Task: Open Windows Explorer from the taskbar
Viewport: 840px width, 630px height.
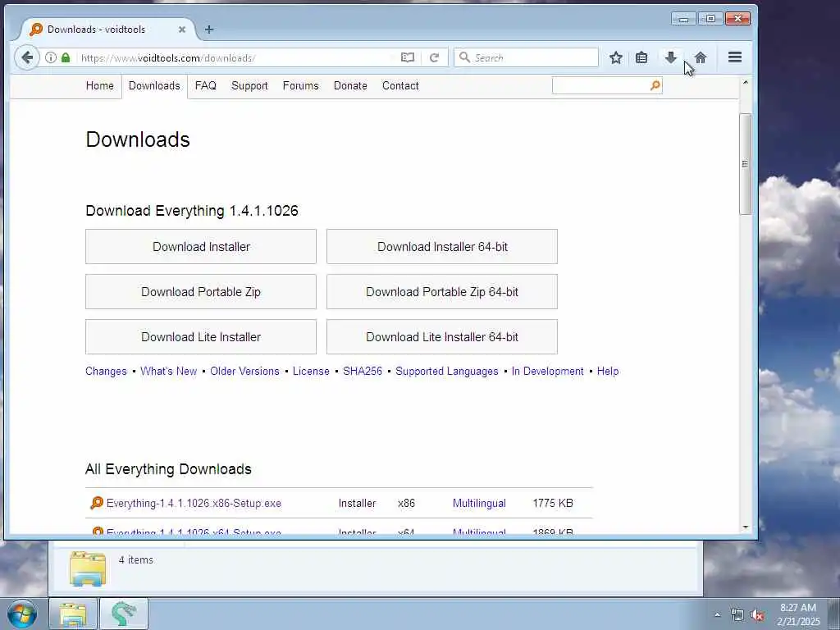Action: (x=73, y=614)
